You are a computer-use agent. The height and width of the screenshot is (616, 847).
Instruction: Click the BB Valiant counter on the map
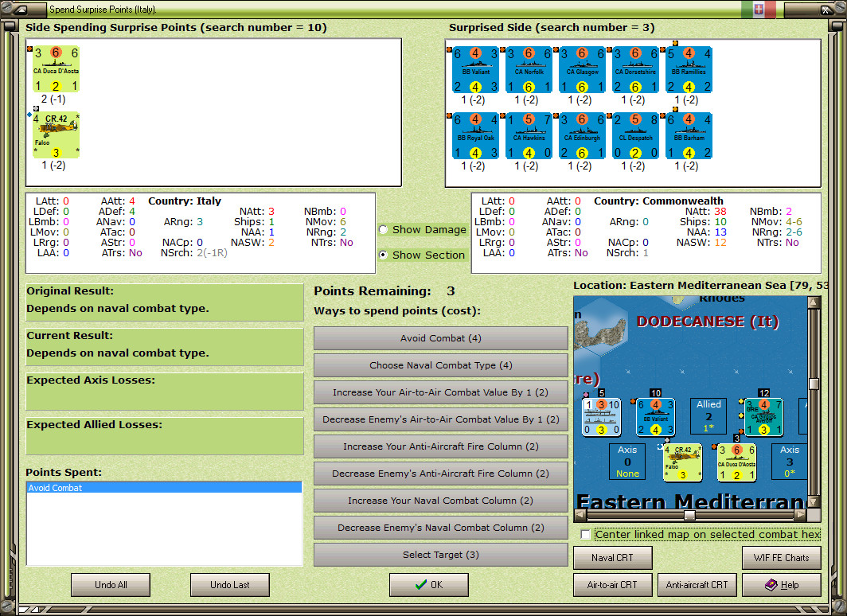tap(655, 417)
